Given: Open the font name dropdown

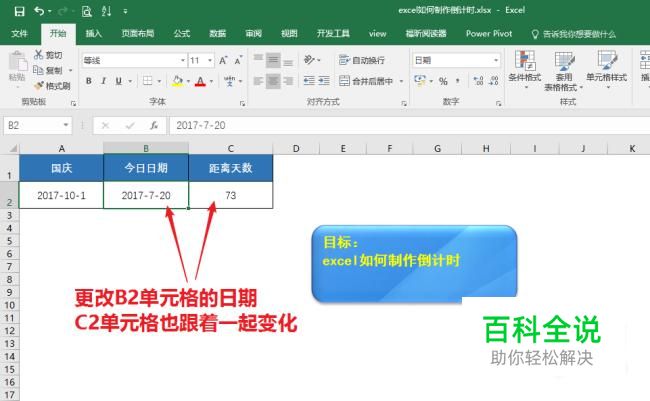Looking at the screenshot, I should [182, 61].
